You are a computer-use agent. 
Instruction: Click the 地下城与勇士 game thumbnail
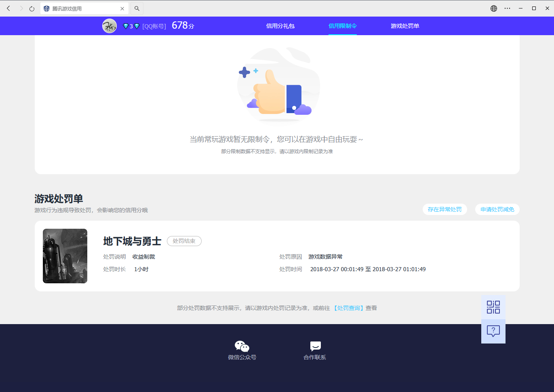(65, 256)
